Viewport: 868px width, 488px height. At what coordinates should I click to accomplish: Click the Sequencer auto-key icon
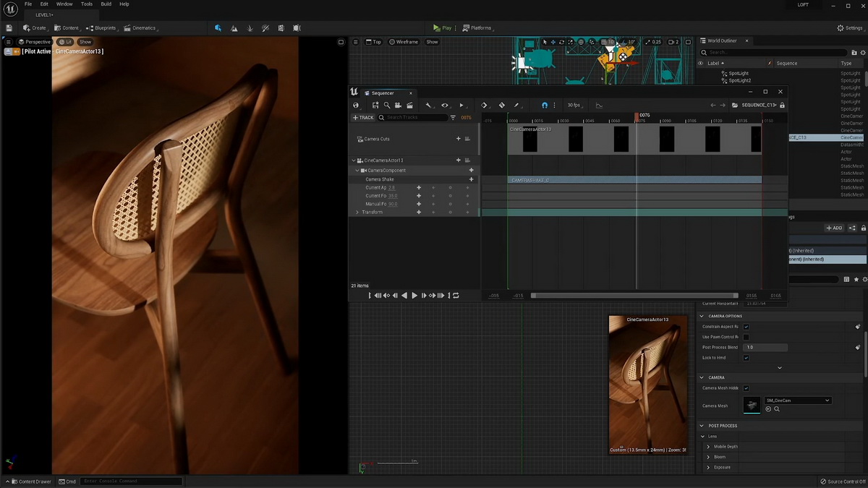(x=501, y=106)
